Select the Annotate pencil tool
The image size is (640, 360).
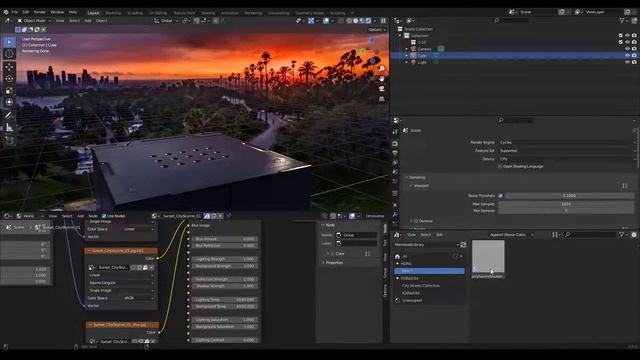click(x=9, y=116)
